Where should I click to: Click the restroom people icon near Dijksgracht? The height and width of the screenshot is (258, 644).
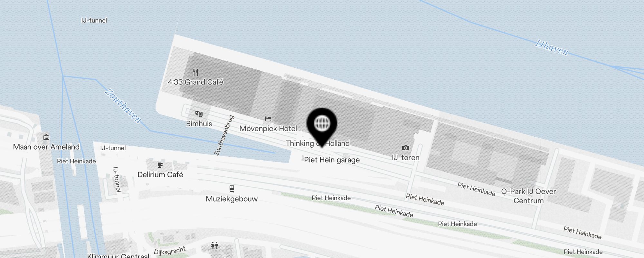click(x=214, y=245)
